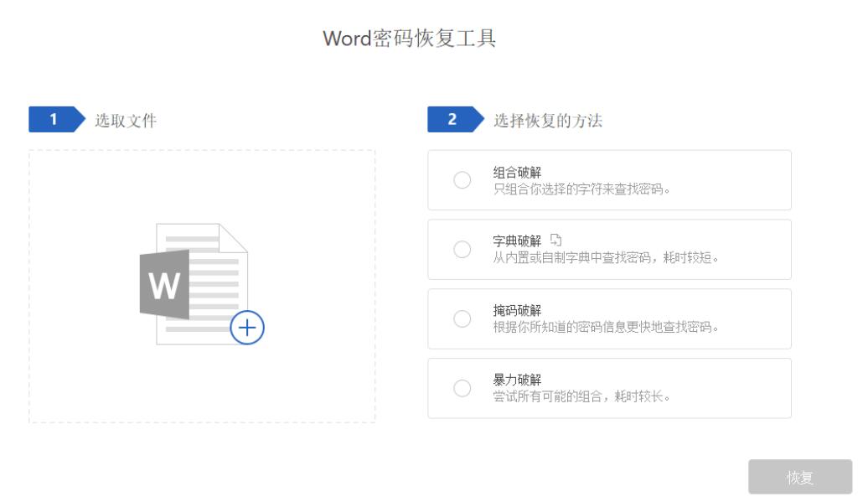The width and height of the screenshot is (868, 502).
Task: Select the 字典破解 radio button
Action: [x=462, y=249]
